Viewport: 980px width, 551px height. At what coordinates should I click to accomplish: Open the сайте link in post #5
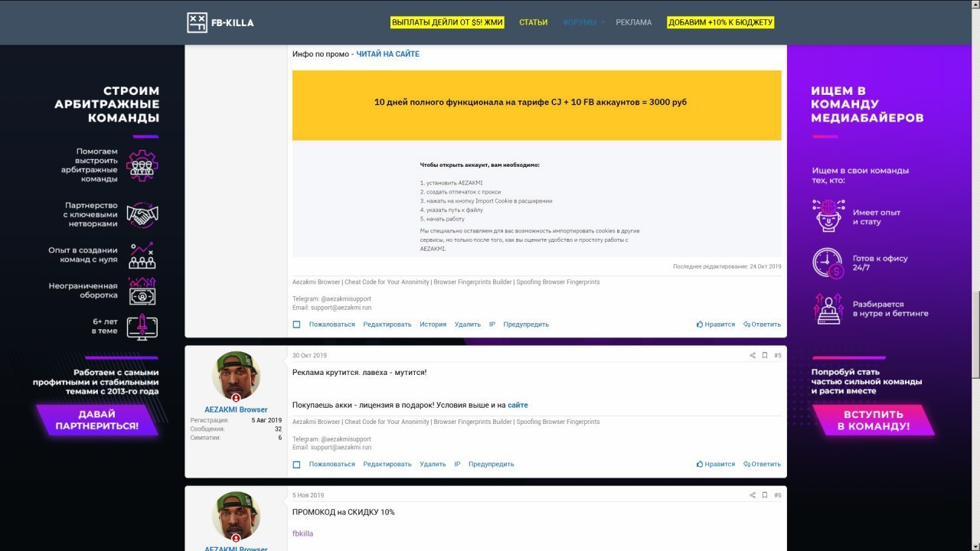pos(518,405)
